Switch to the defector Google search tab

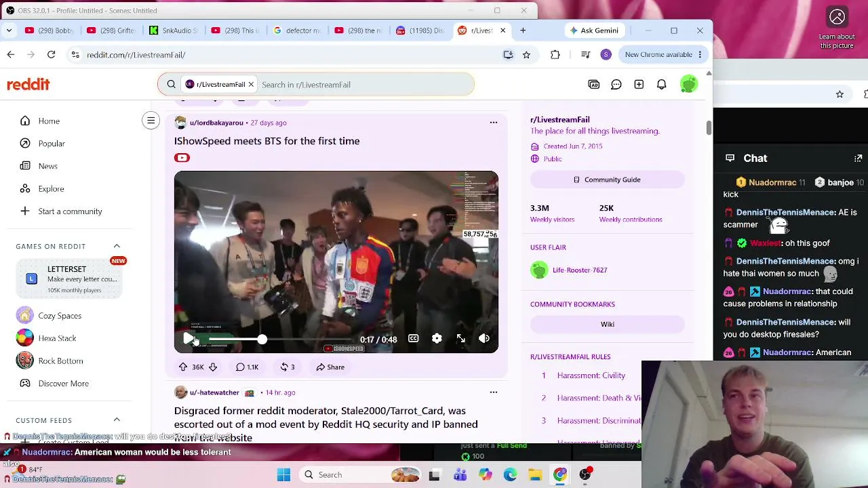[298, 30]
